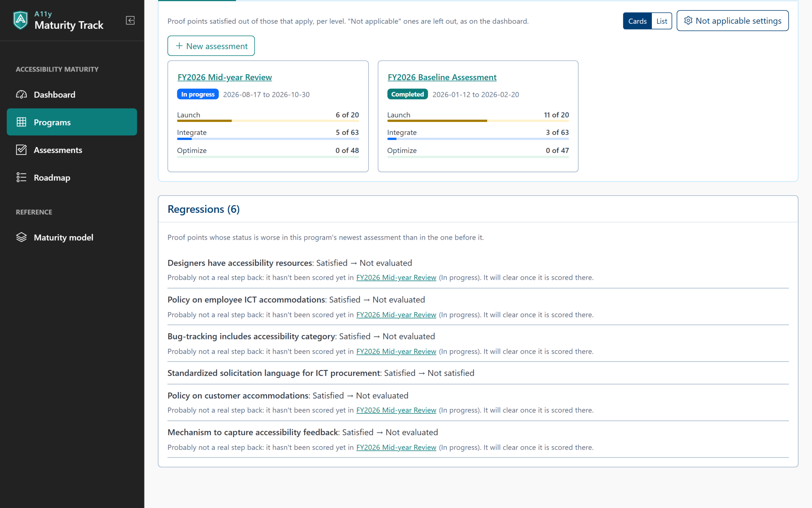
Task: Click the Completed status badge
Action: [407, 94]
